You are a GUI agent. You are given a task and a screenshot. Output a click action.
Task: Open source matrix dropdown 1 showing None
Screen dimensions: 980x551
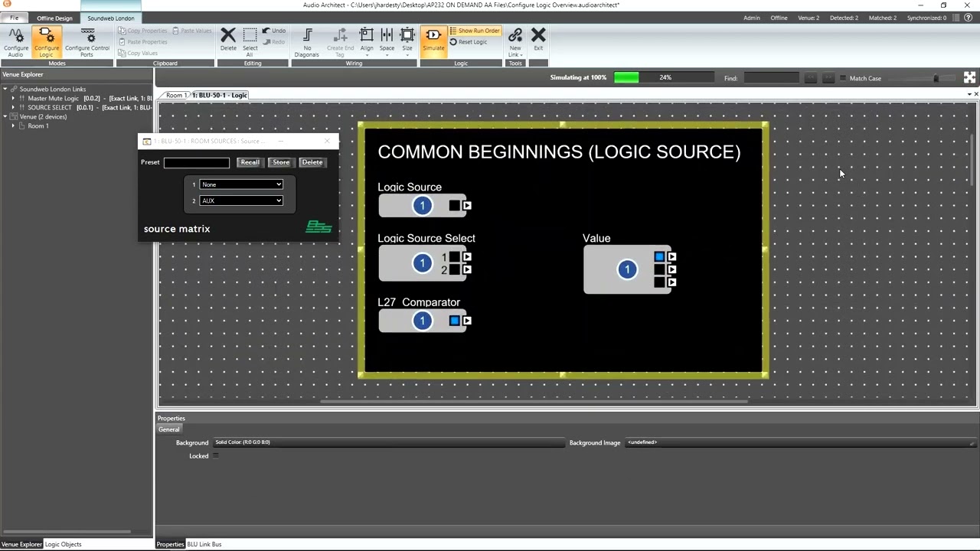pyautogui.click(x=241, y=184)
